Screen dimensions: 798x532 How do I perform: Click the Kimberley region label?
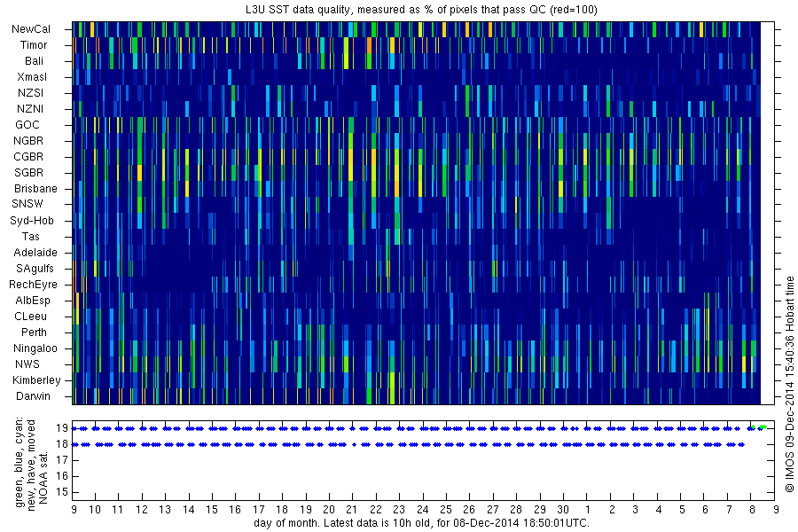[x=36, y=379]
